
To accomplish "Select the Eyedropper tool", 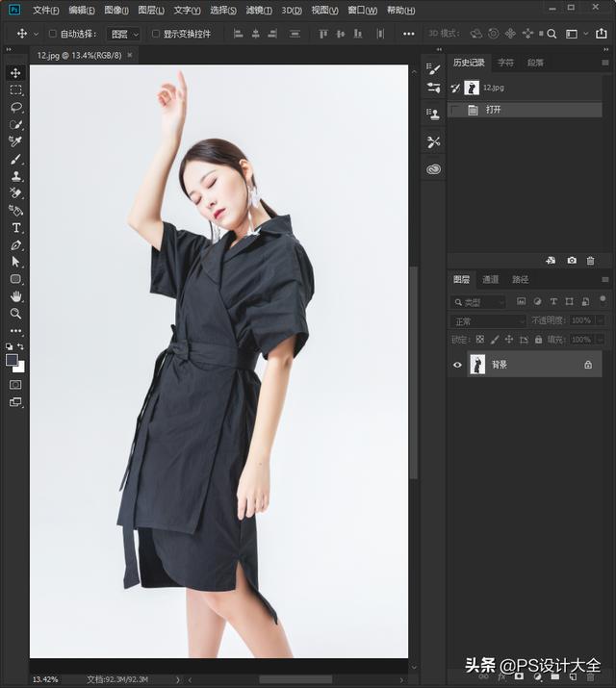I will [x=15, y=141].
